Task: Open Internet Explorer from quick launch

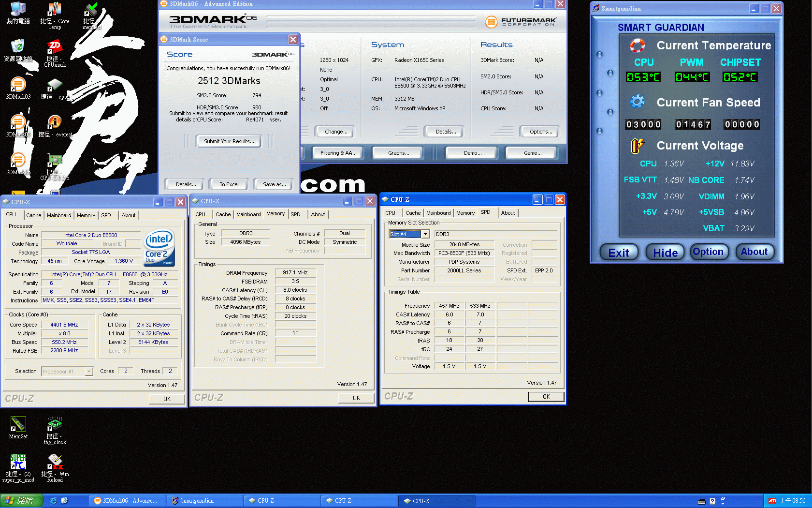Action: [54, 501]
